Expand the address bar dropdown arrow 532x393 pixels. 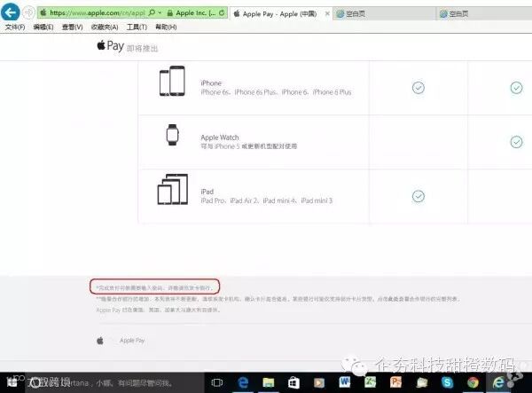[x=160, y=13]
